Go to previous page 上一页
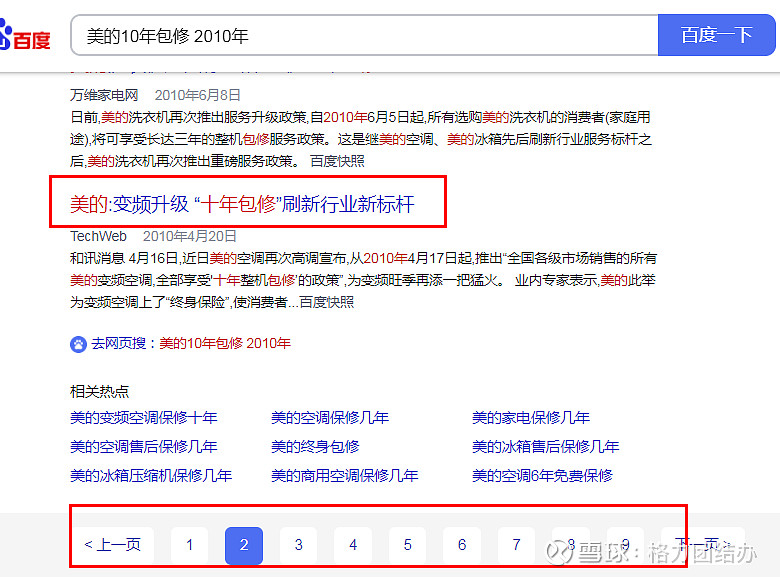This screenshot has width=780, height=577. 113,545
